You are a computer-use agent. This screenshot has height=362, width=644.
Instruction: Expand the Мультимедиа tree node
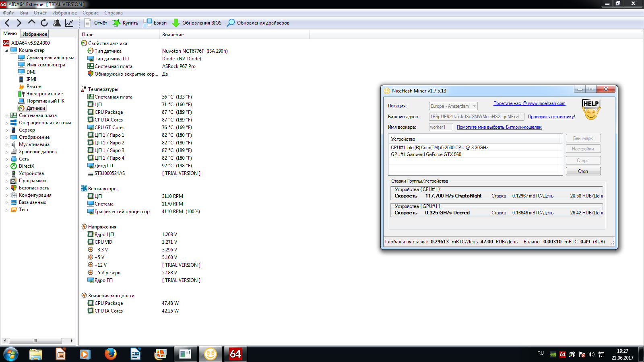coord(6,145)
